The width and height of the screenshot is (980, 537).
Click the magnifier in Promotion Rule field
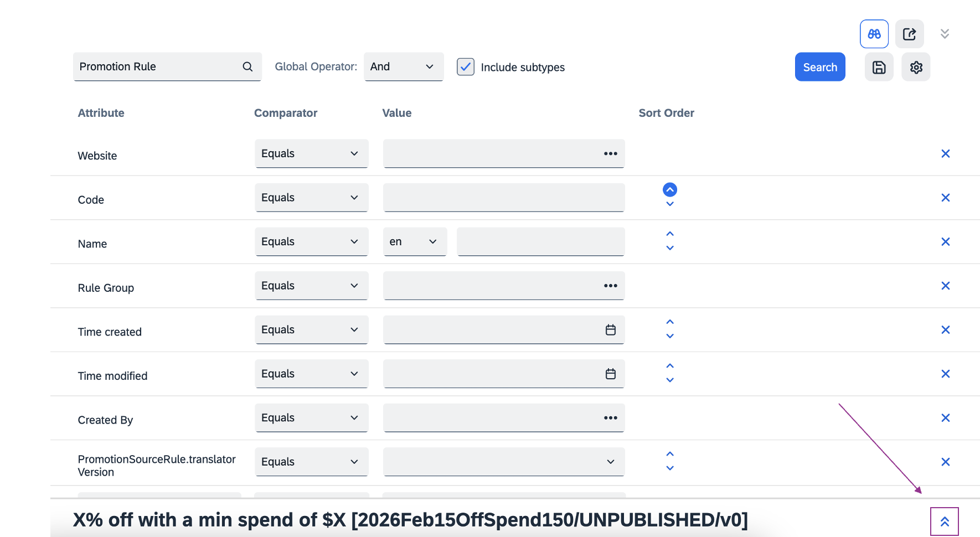point(247,67)
